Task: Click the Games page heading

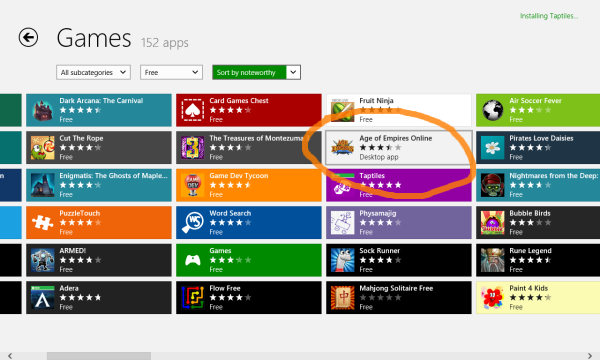Action: pyautogui.click(x=94, y=38)
